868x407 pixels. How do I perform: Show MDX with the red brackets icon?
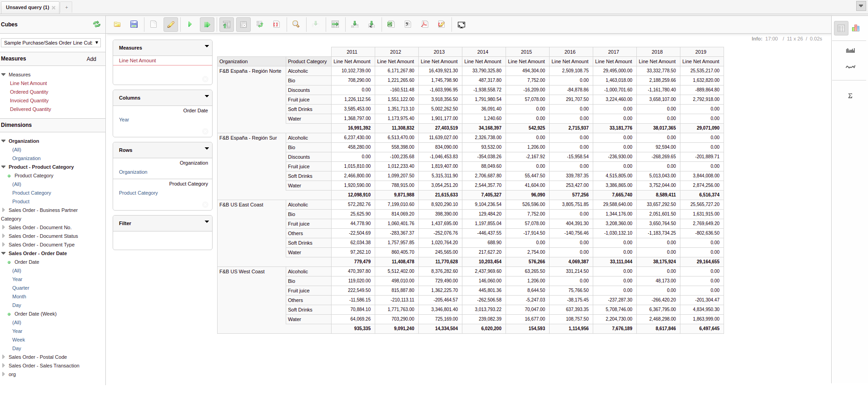pyautogui.click(x=276, y=25)
